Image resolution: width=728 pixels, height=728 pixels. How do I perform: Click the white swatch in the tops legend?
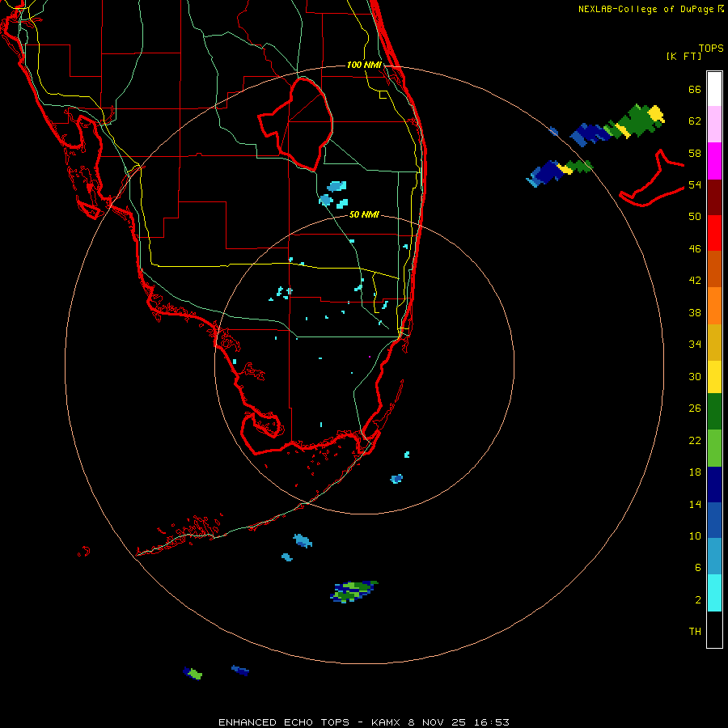(714, 89)
